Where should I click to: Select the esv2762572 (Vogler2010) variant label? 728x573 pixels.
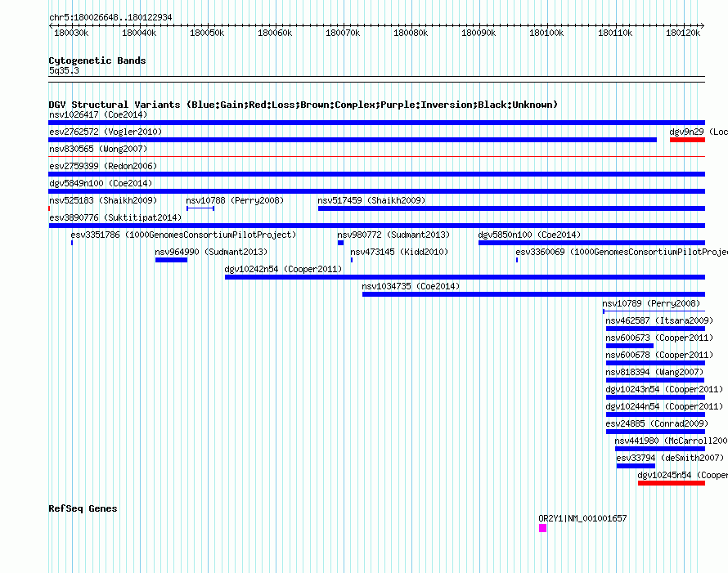coord(106,132)
